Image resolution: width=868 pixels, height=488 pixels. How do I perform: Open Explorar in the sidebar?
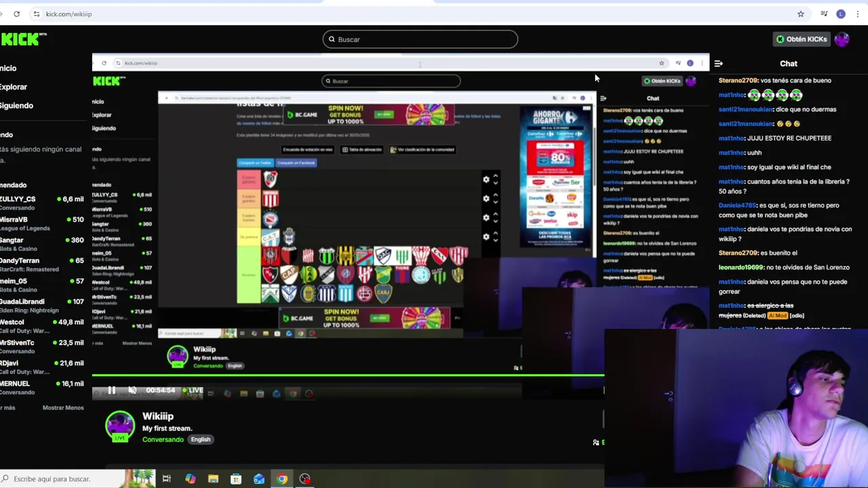click(x=14, y=87)
